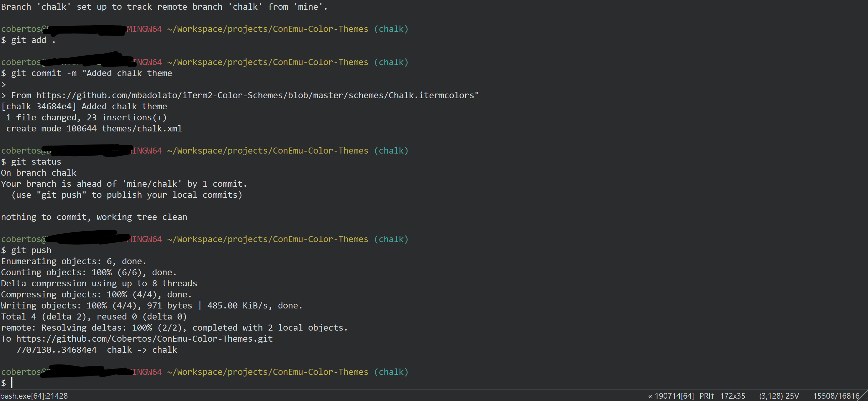Click the 'On branch chalk' output line
This screenshot has width=868, height=401.
tap(39, 173)
